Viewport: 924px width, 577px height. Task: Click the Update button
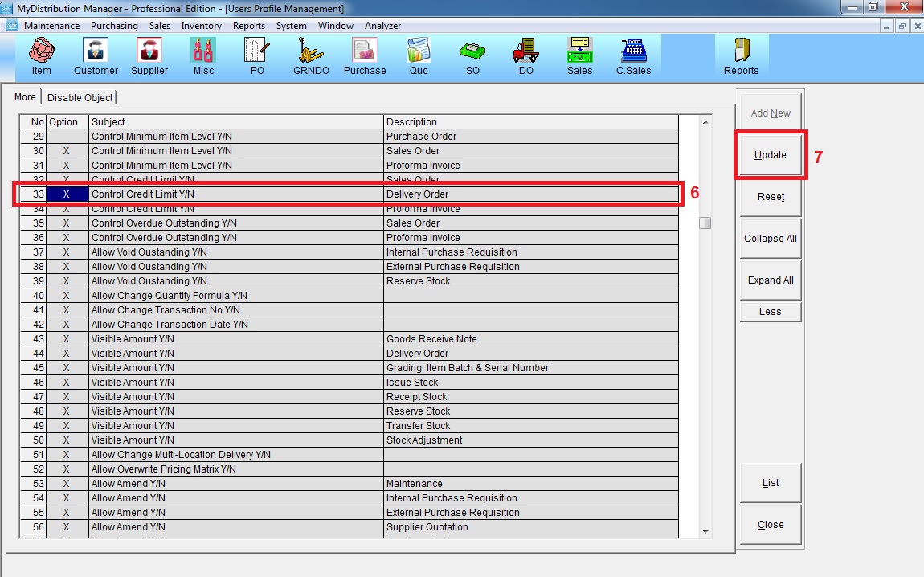(770, 155)
